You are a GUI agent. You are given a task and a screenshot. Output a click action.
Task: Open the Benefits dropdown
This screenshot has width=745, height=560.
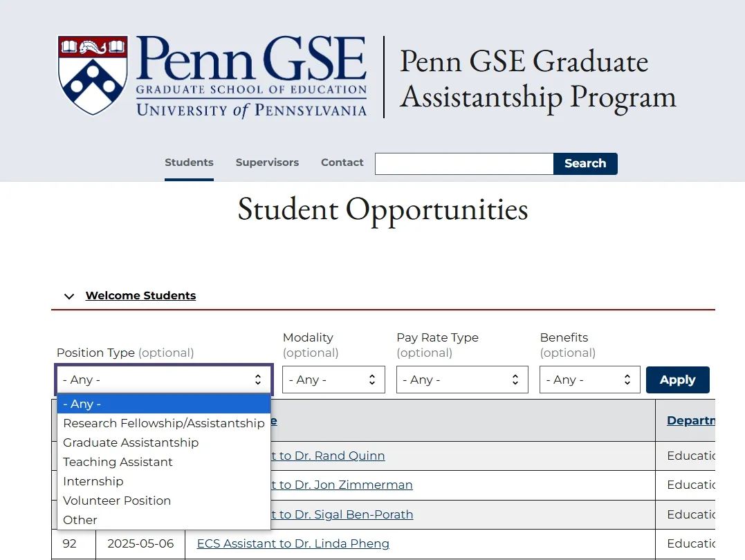(x=589, y=380)
